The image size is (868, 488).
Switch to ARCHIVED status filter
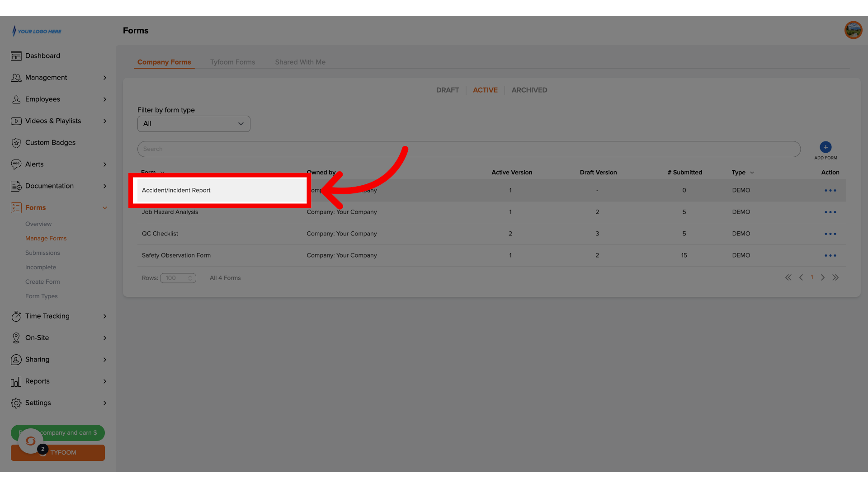pyautogui.click(x=529, y=90)
